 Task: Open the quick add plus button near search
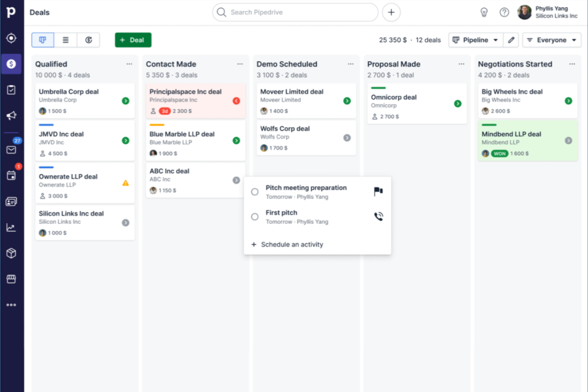(x=391, y=12)
